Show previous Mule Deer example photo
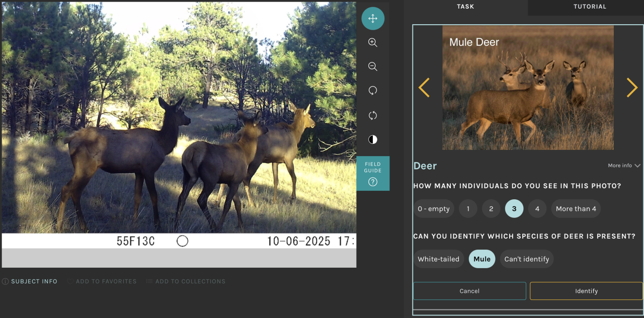644x318 pixels. [424, 88]
